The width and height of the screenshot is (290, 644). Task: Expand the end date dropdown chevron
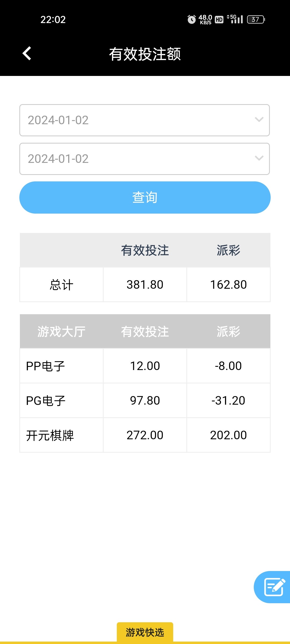point(259,158)
